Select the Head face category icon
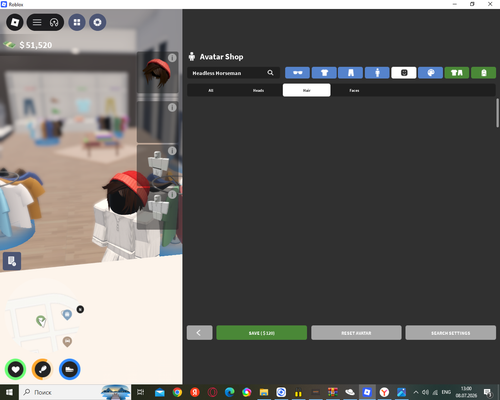This screenshot has height=400, width=500. (x=404, y=73)
